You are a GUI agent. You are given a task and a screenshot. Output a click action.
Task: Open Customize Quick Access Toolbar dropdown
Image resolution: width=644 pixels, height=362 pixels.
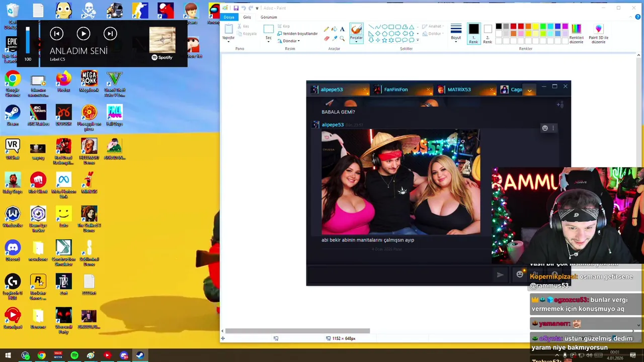pos(257,8)
